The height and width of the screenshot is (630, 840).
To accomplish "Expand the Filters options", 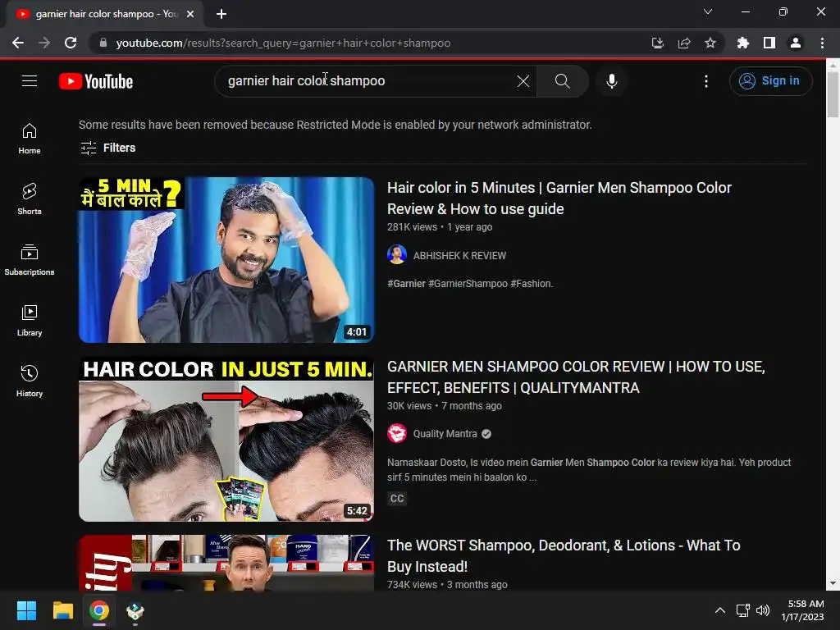I will (x=107, y=148).
